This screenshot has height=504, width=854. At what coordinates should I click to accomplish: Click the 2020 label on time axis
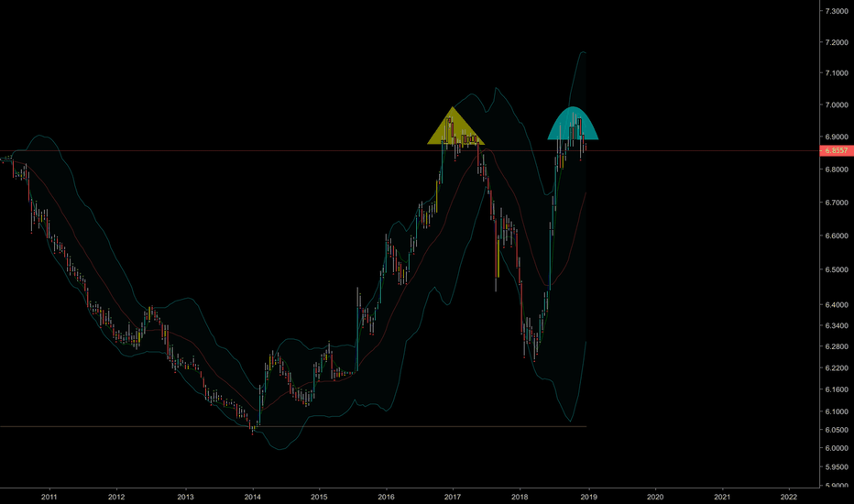[x=655, y=497]
